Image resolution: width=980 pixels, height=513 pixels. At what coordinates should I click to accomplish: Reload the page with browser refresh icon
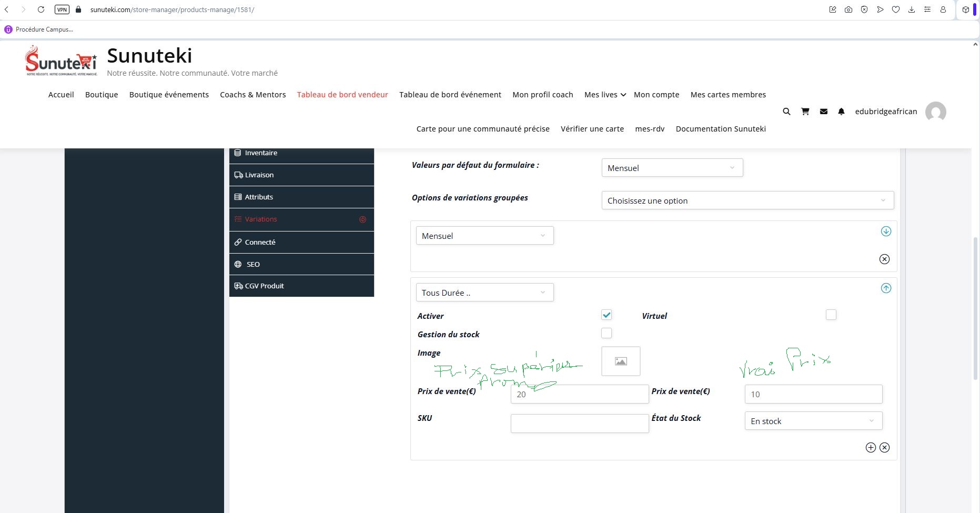click(41, 9)
